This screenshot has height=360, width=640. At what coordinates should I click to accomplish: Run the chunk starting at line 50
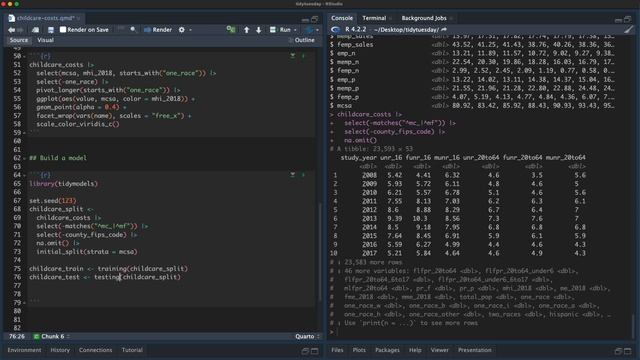point(303,56)
